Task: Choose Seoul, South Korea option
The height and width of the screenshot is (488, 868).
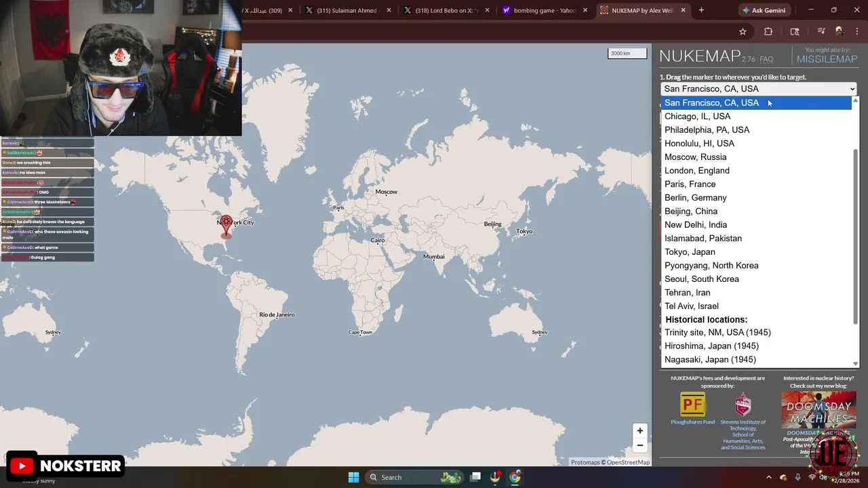Action: pyautogui.click(x=756, y=279)
